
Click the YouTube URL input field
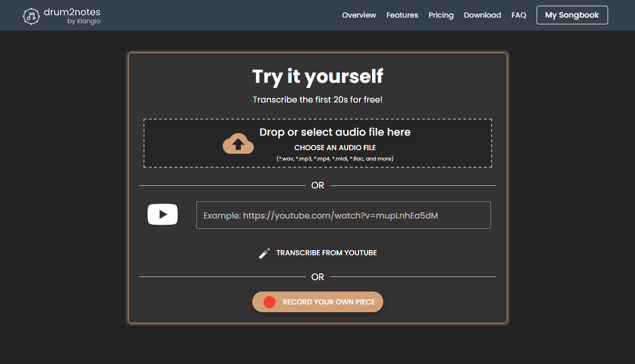click(x=343, y=215)
